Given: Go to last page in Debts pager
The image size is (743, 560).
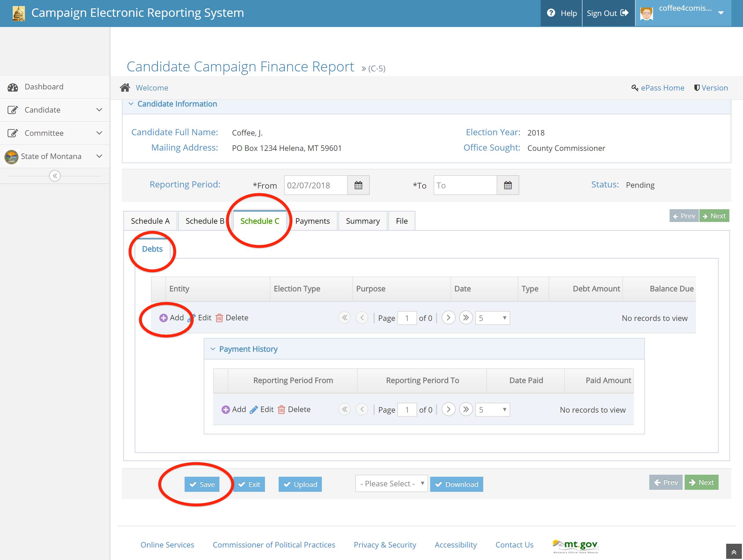Looking at the screenshot, I should [x=466, y=318].
